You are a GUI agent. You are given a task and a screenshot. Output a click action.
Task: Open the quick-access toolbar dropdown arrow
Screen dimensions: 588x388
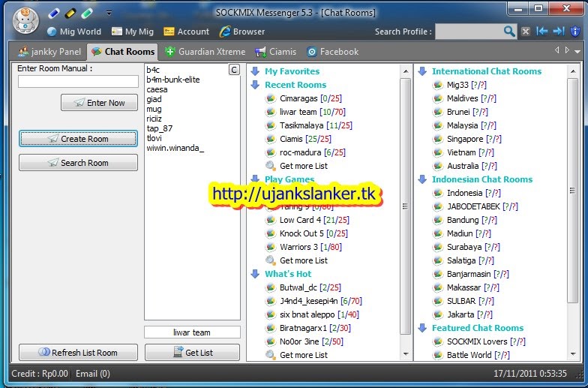[109, 14]
